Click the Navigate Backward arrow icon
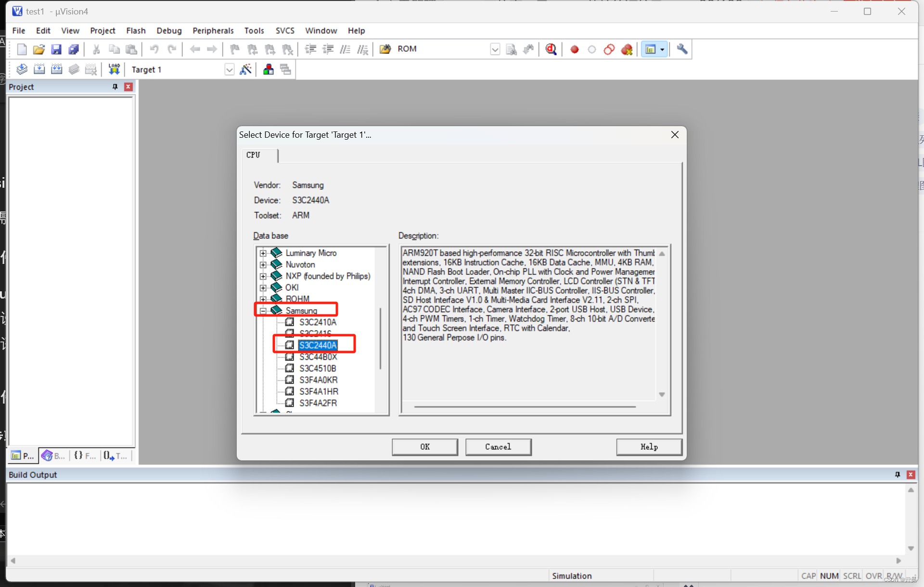Screen dimensions: 924x587 click(x=195, y=49)
